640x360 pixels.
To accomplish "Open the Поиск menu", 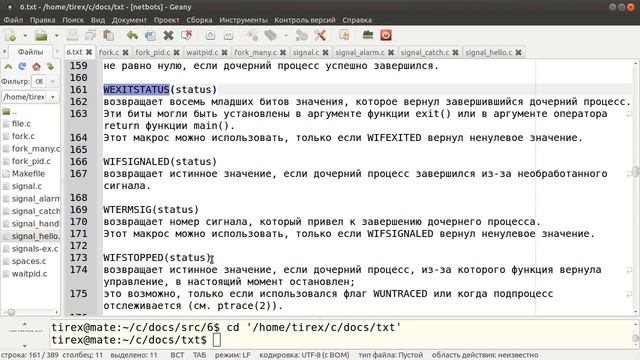I will pos(73,20).
